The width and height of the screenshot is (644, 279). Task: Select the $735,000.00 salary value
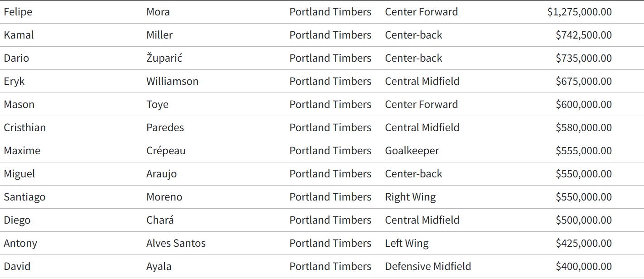(584, 58)
